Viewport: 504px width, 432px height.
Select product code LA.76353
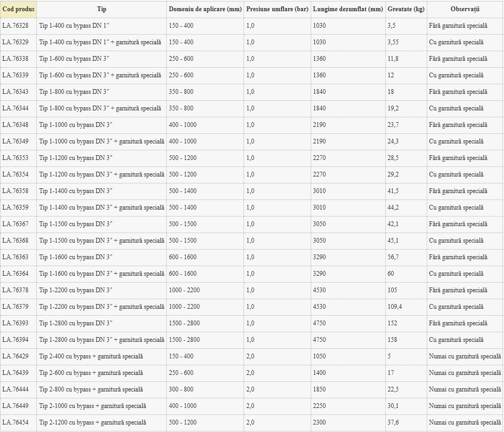coord(15,158)
